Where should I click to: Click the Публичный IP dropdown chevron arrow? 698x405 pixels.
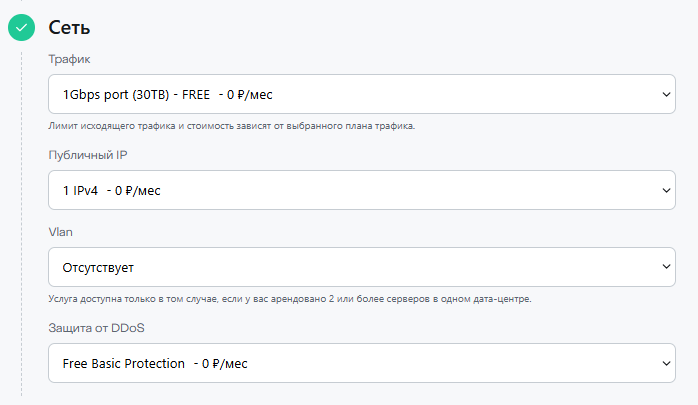(x=666, y=190)
